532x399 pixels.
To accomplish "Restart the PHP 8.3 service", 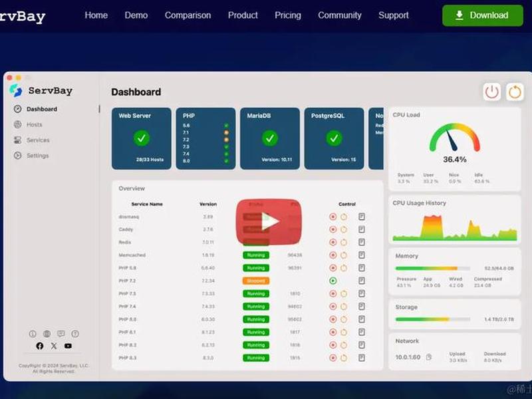I will pos(344,358).
